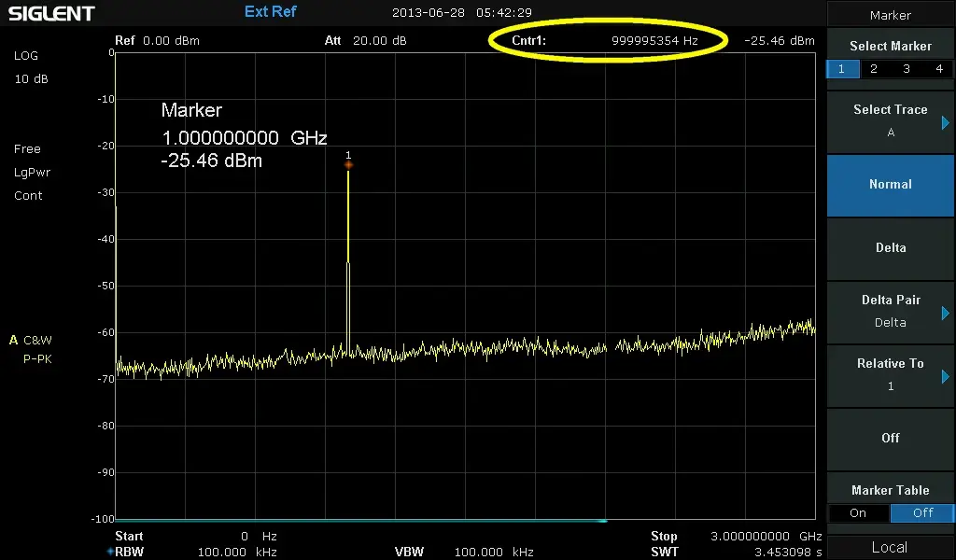956x560 pixels.
Task: Click the -50 axis label
Action: pyautogui.click(x=105, y=286)
